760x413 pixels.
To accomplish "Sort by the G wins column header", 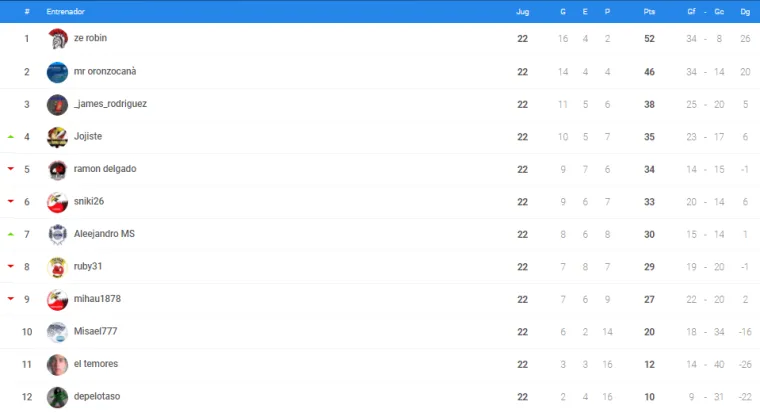I will click(563, 12).
